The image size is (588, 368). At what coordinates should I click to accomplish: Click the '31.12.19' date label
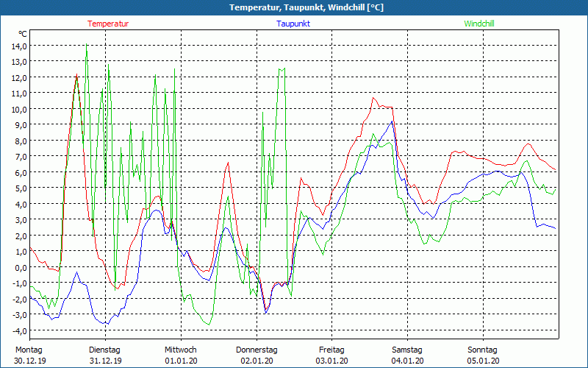106,361
